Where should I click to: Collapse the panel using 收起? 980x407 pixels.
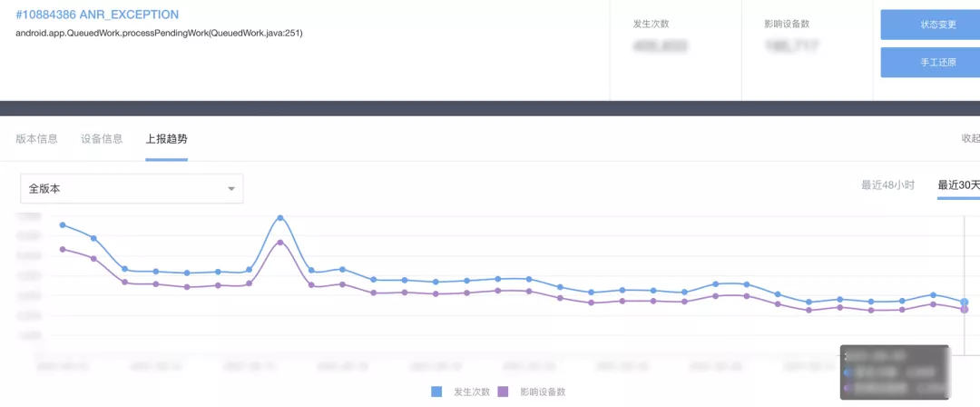[x=969, y=139]
